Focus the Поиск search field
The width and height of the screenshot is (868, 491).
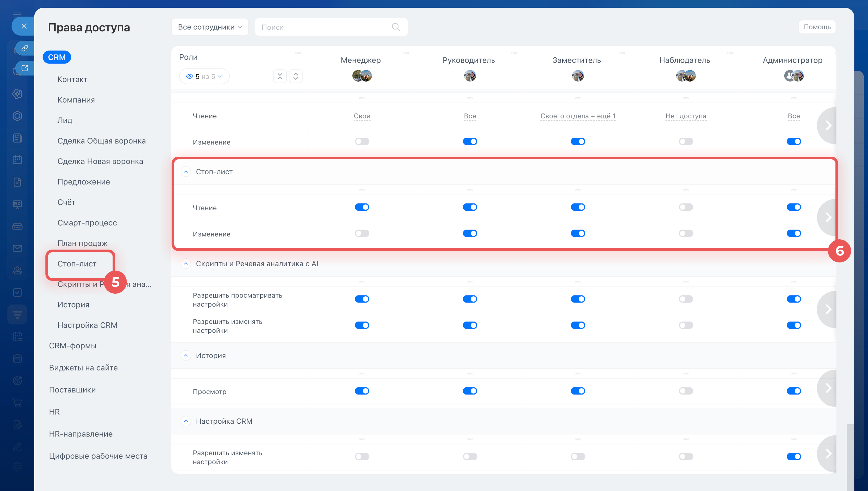tap(331, 27)
